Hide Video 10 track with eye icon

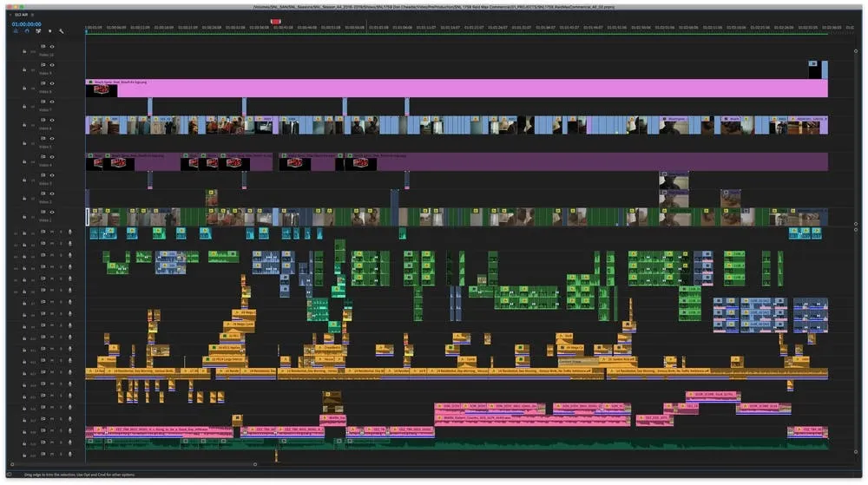[x=52, y=47]
